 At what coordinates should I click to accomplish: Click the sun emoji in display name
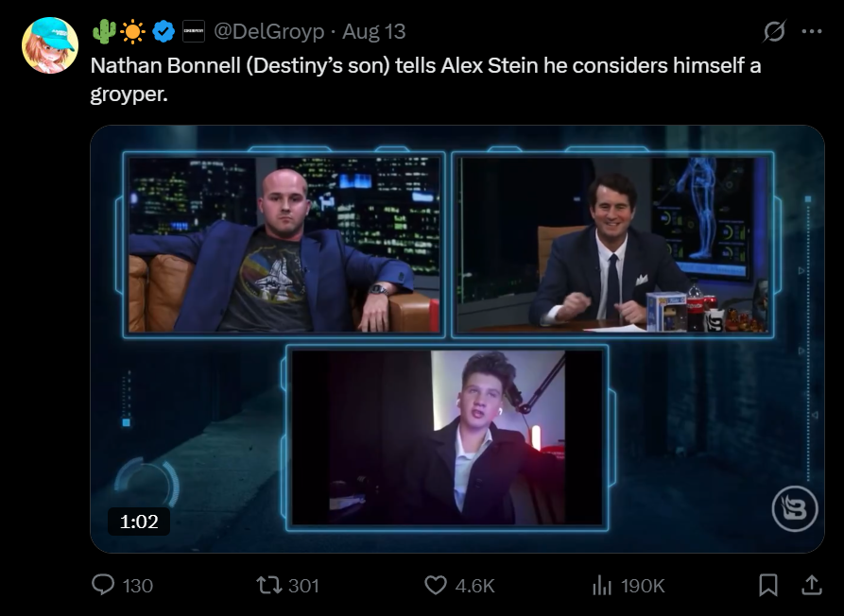pyautogui.click(x=133, y=32)
